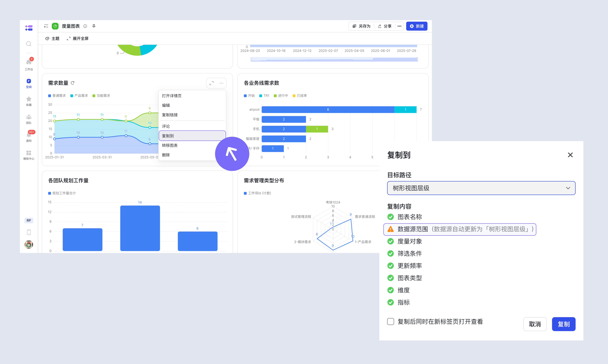Open the 需求数量 card more menu
The height and width of the screenshot is (364, 608).
click(x=221, y=83)
